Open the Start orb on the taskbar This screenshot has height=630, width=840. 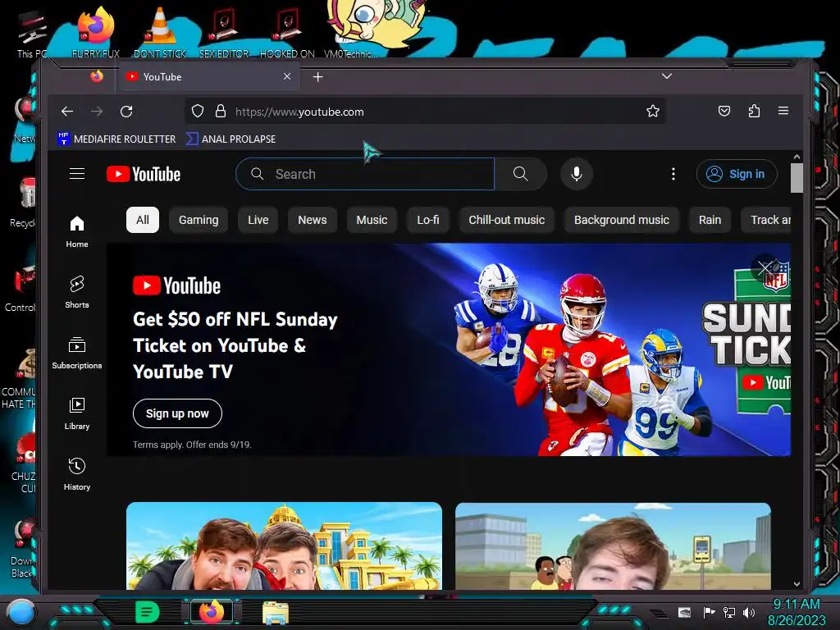(x=21, y=612)
